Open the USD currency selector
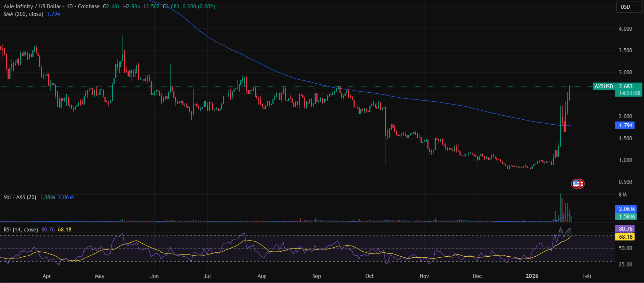Image resolution: width=644 pixels, height=283 pixels. 629,7
